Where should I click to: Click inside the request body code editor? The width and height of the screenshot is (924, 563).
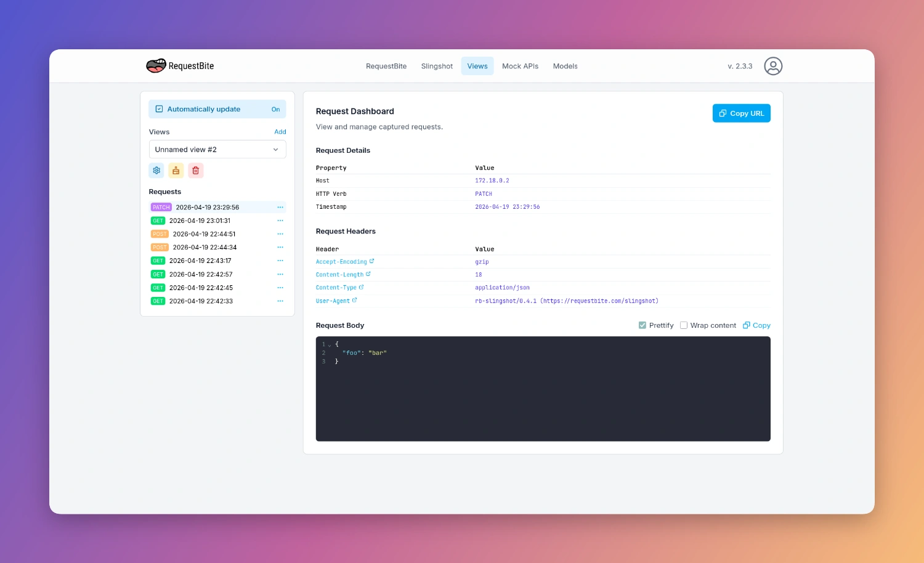(543, 389)
